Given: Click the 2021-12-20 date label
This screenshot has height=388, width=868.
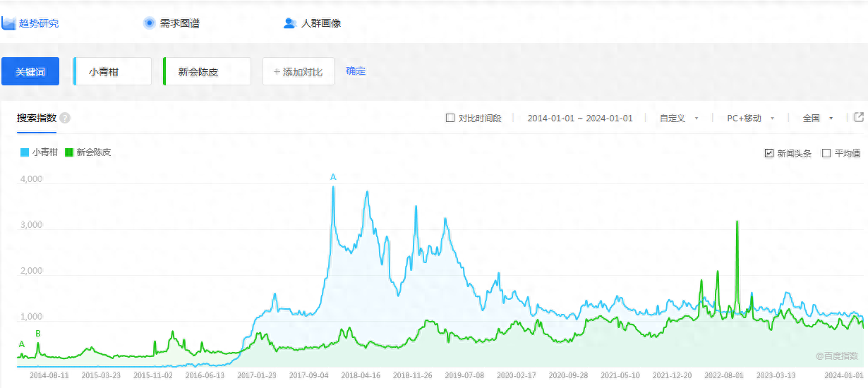Looking at the screenshot, I should click(x=672, y=375).
